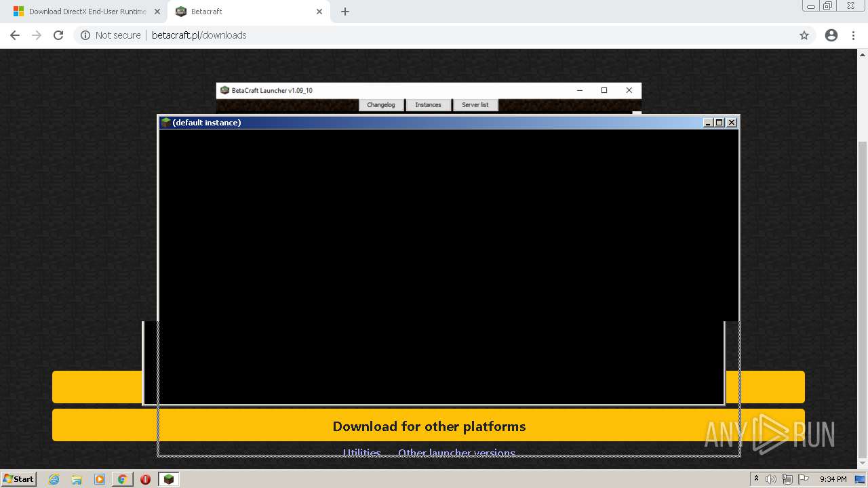Go forward in browser history

(x=37, y=35)
